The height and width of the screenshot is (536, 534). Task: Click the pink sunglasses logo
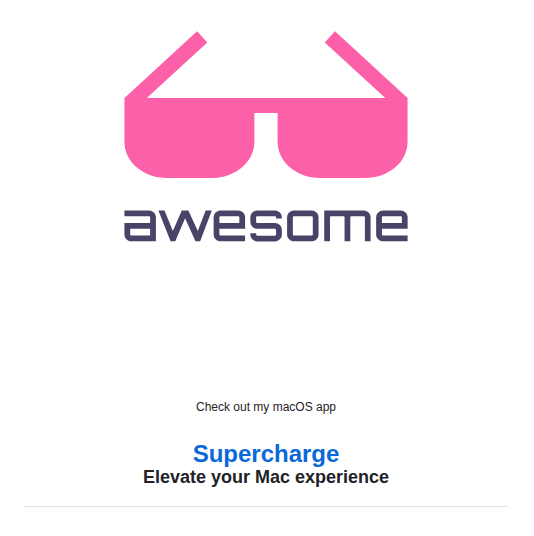tap(266, 105)
